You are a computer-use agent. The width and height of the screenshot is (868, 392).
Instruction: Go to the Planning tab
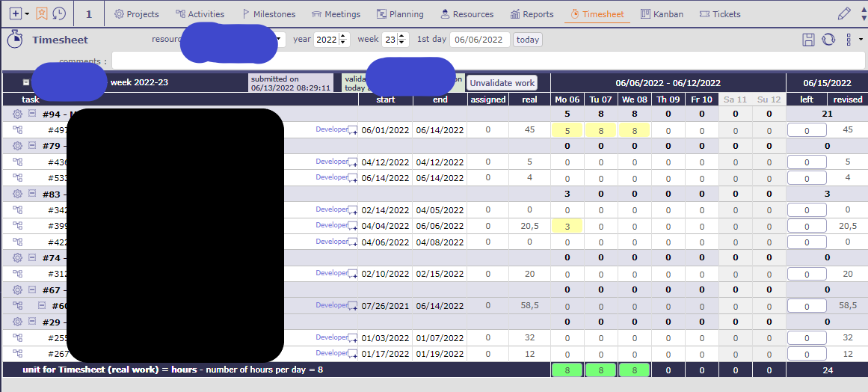400,14
